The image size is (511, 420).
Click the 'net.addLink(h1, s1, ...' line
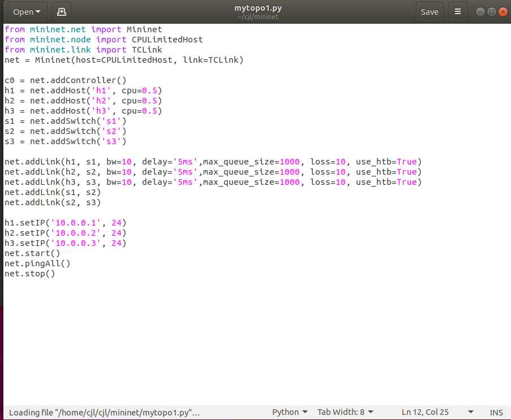point(213,162)
